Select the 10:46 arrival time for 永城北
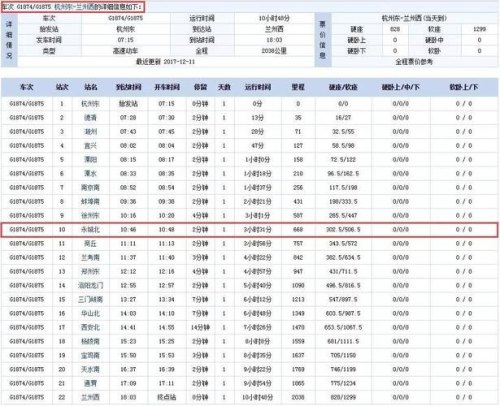This screenshot has height=406, width=500. [x=128, y=230]
